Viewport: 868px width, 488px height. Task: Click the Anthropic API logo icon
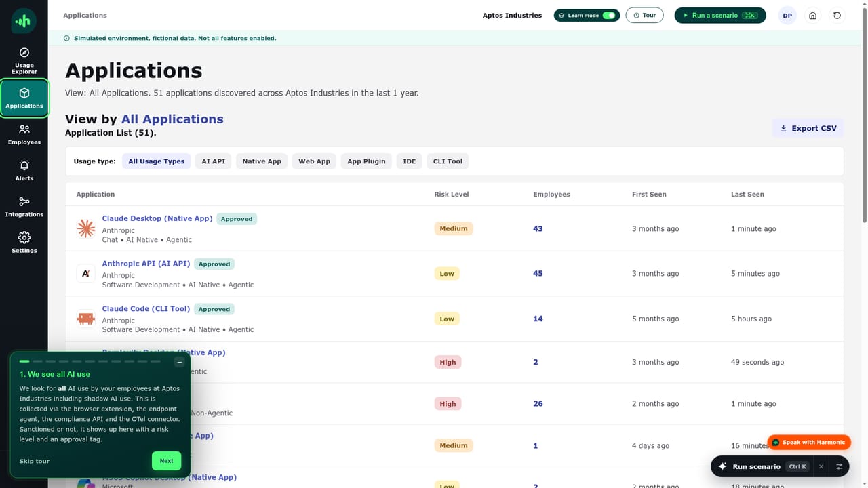86,273
